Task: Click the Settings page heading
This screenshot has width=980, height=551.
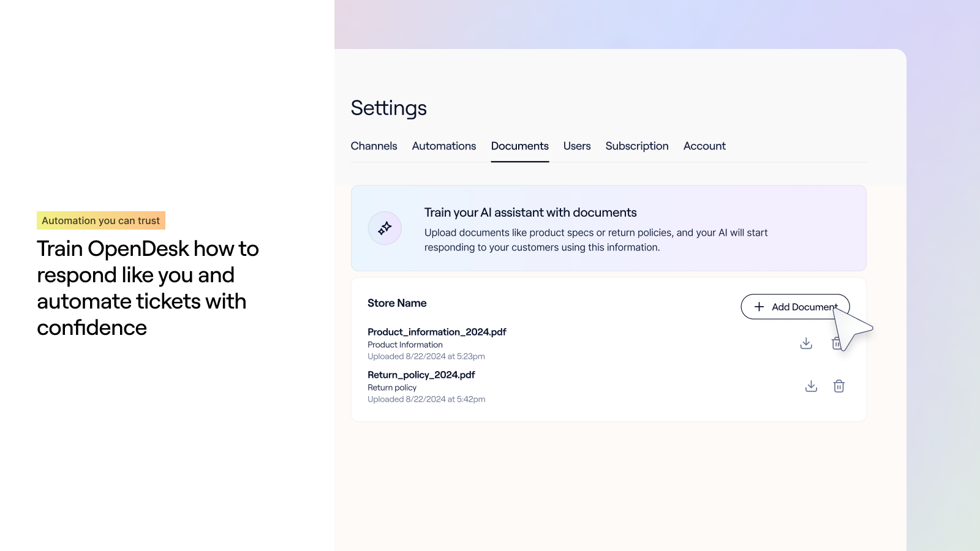Action: (x=389, y=108)
